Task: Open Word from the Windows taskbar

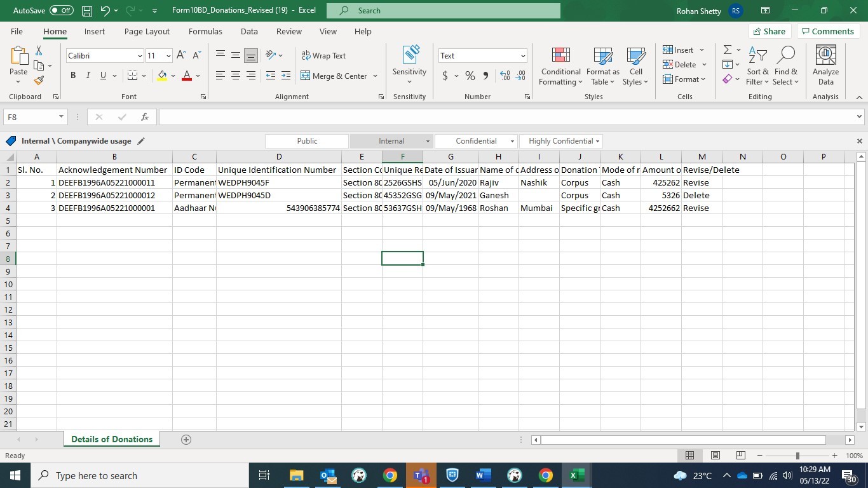Action: [x=484, y=475]
